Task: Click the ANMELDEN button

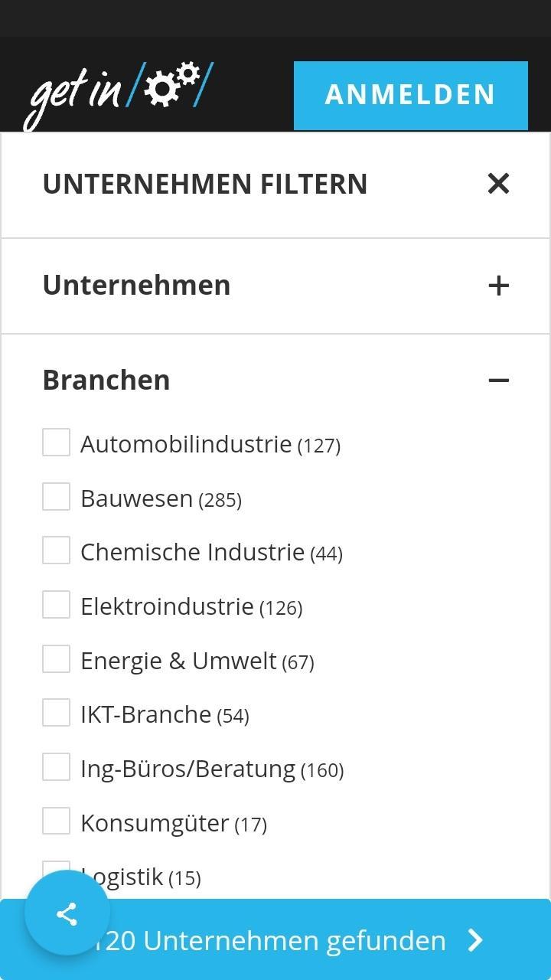Action: 411,95
